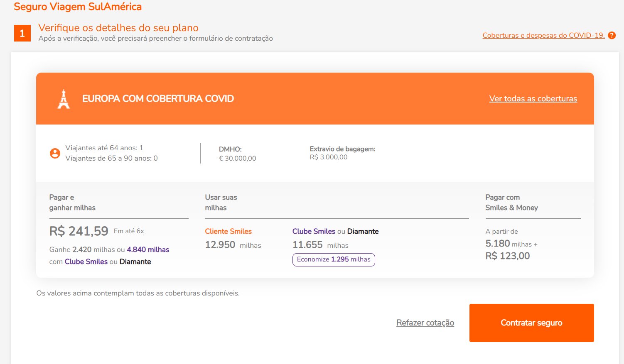Image resolution: width=624 pixels, height=364 pixels.
Task: Click Extravio de bagagem R$ 3.000,00 value
Action: (328, 157)
